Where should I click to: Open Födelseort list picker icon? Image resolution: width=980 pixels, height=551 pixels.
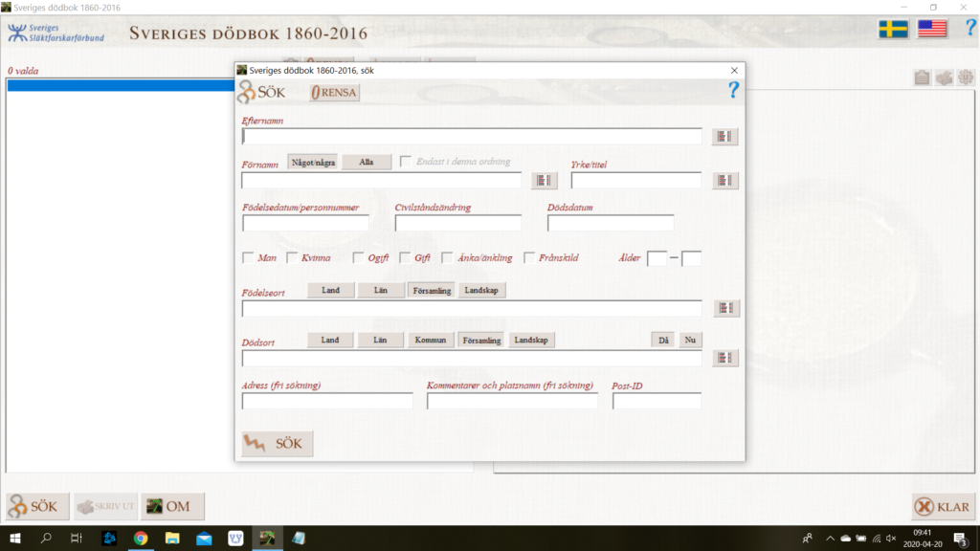726,308
